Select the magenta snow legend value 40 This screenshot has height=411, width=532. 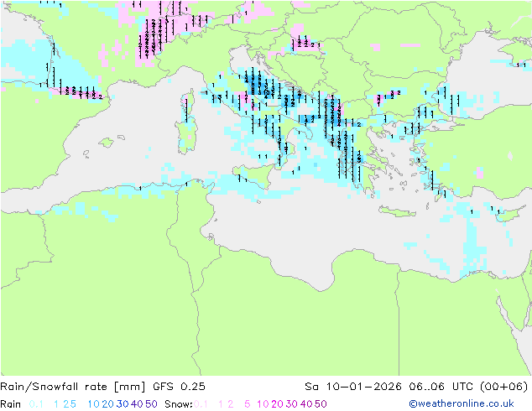(306, 404)
